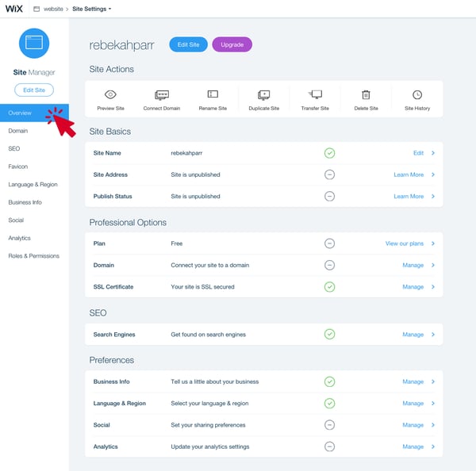Click the green check in Language & Region row
476x471 pixels.
[x=329, y=404]
